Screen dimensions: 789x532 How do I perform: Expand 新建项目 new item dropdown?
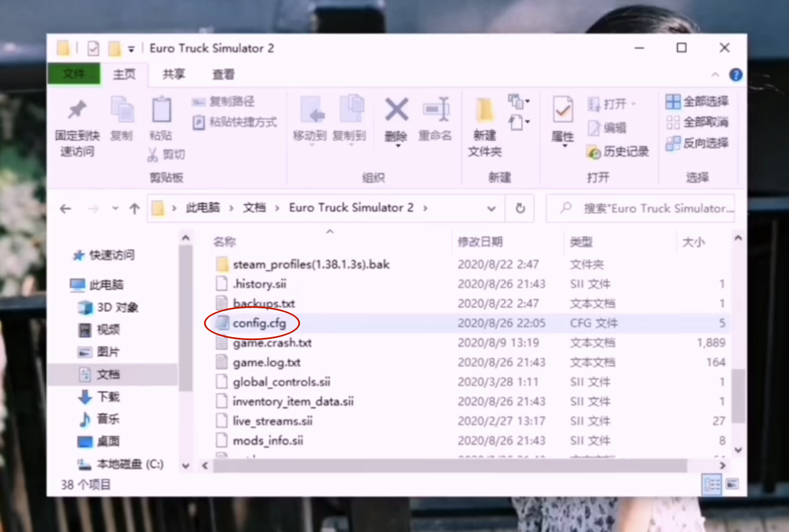tap(519, 102)
